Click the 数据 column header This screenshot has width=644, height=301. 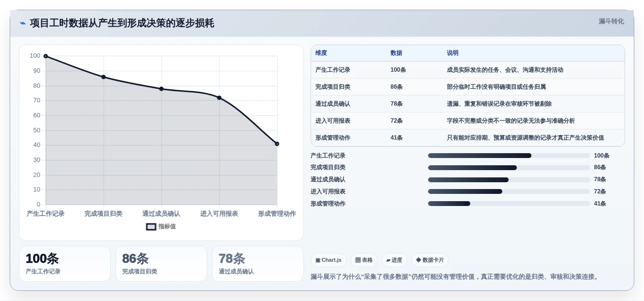pos(396,53)
